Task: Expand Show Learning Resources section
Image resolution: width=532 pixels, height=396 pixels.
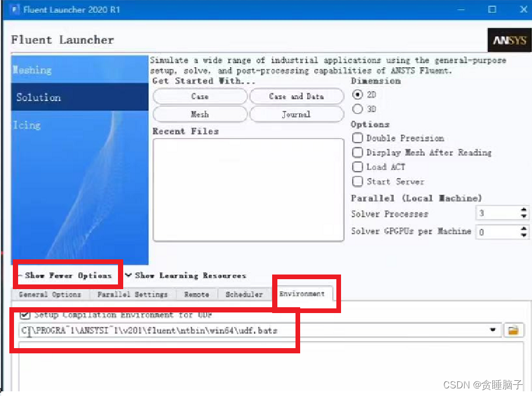Action: pyautogui.click(x=186, y=276)
